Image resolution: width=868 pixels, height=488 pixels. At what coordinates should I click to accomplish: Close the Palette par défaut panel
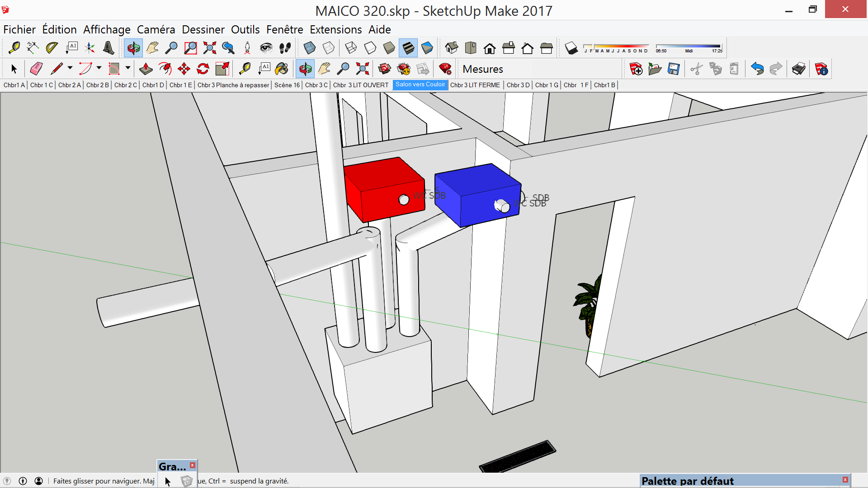[x=845, y=479]
